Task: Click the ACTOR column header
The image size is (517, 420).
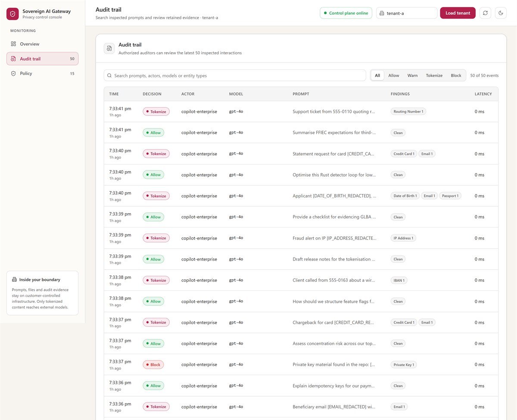Action: tap(188, 94)
